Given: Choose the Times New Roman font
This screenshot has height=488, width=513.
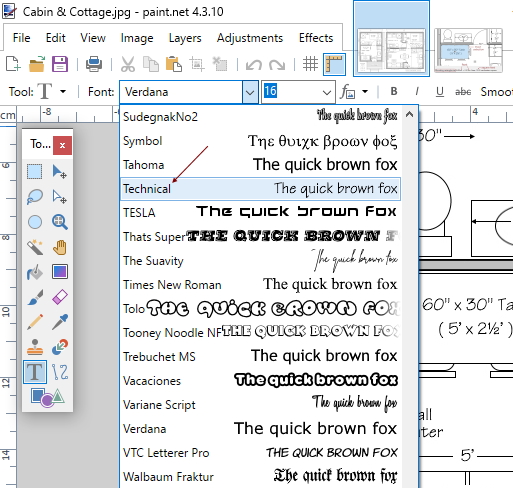Looking at the screenshot, I should tap(260, 285).
